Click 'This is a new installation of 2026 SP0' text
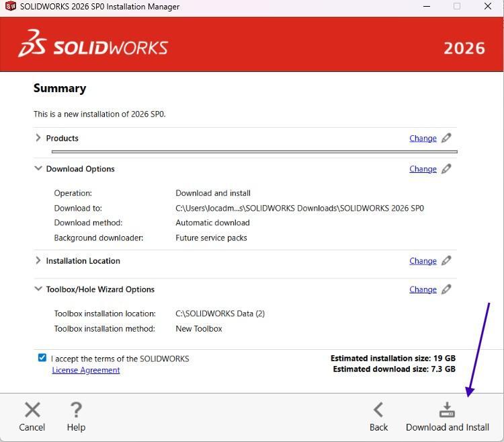This screenshot has height=442, width=504. pyautogui.click(x=99, y=114)
